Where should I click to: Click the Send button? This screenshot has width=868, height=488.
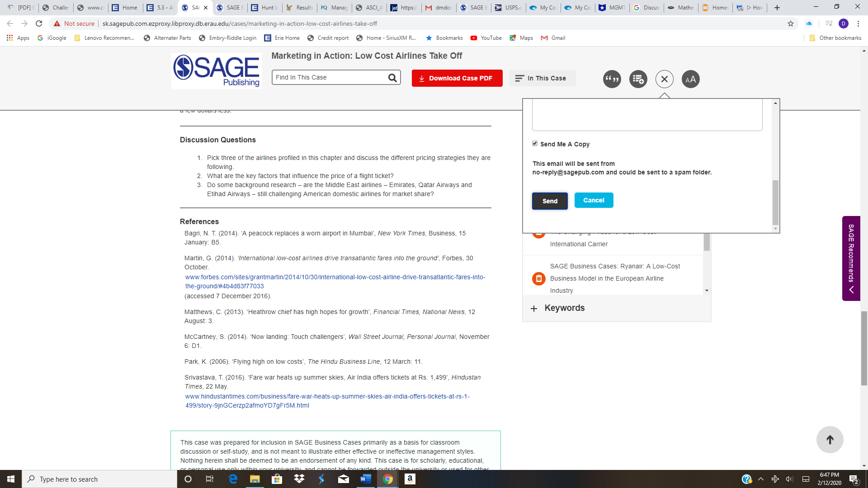click(550, 201)
